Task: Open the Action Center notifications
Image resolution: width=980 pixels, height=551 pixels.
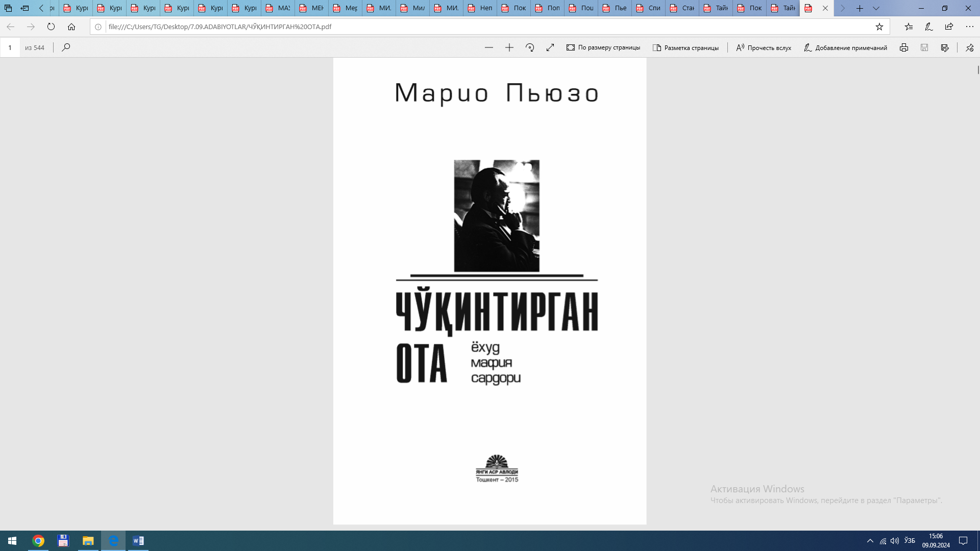Action: pyautogui.click(x=963, y=541)
